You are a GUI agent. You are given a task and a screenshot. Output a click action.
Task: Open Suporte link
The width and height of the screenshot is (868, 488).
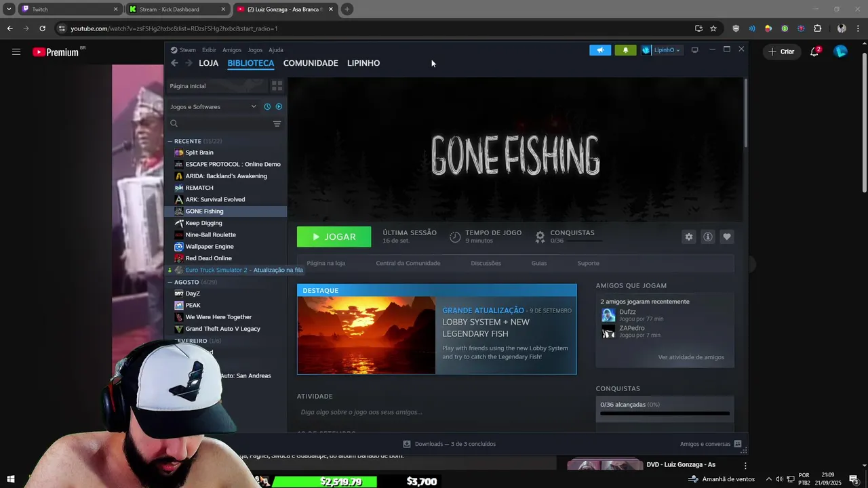[x=588, y=263]
